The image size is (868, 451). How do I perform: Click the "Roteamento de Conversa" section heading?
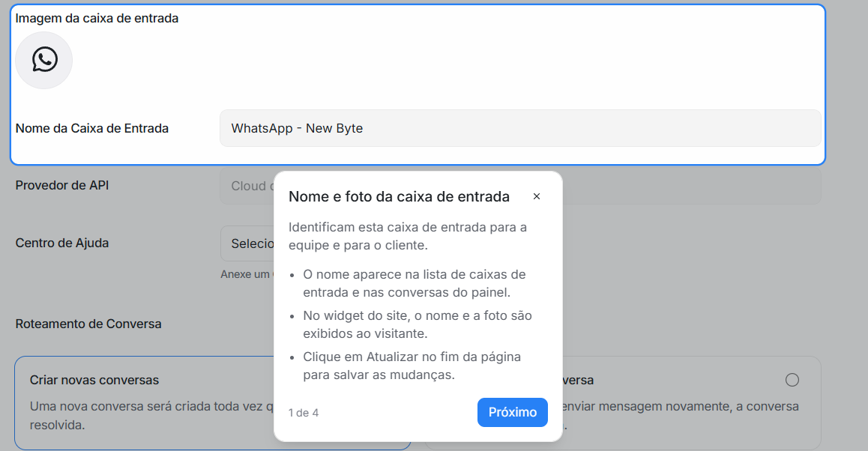pos(88,324)
